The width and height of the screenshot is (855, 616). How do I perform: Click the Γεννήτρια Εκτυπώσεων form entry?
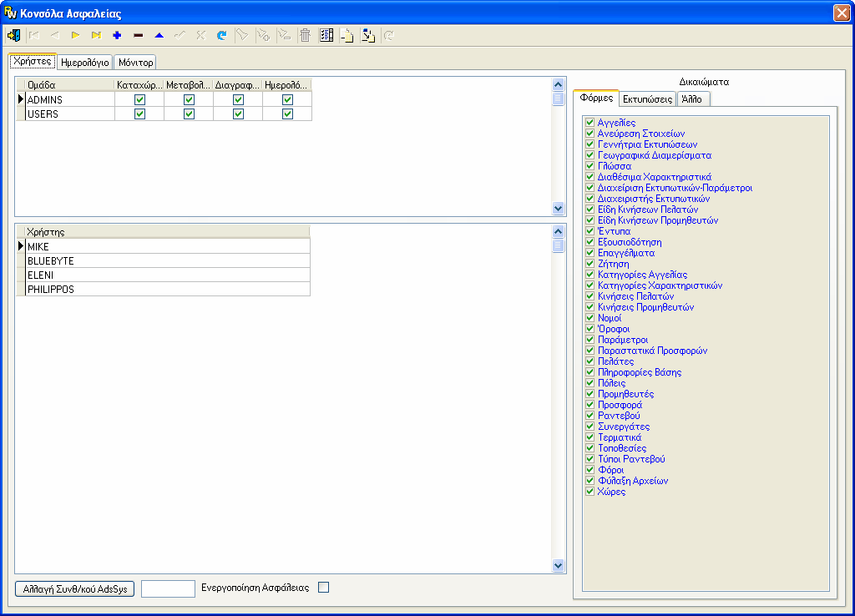(x=648, y=144)
